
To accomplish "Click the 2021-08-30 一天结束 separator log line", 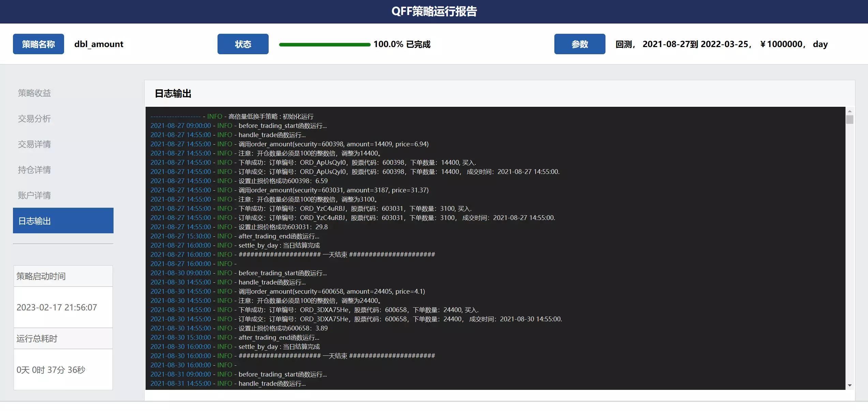I will (x=293, y=356).
